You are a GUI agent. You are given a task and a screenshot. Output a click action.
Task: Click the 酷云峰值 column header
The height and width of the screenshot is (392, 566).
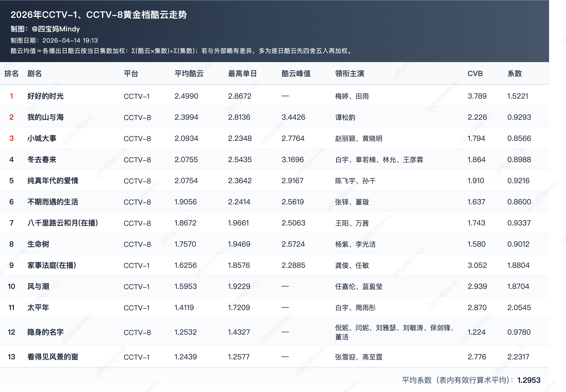pyautogui.click(x=296, y=73)
